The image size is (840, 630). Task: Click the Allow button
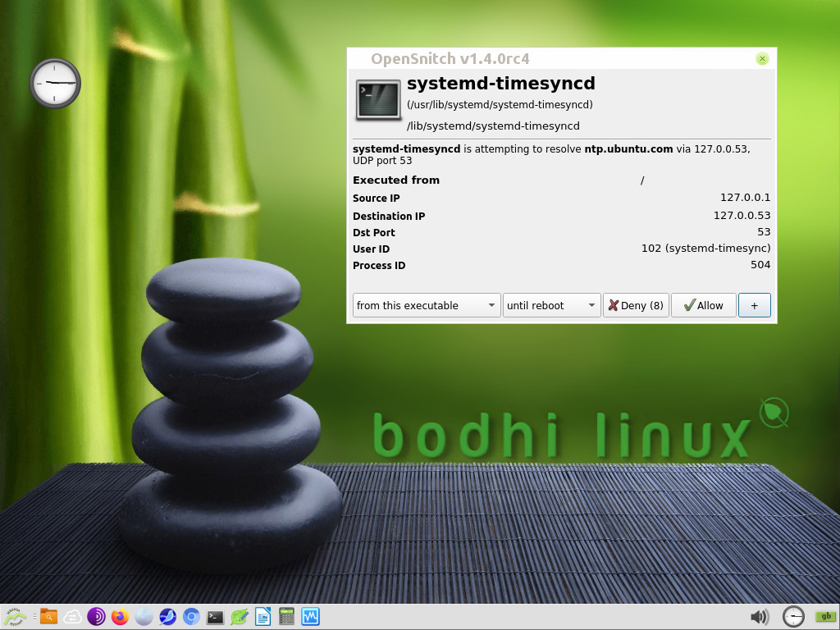point(703,305)
